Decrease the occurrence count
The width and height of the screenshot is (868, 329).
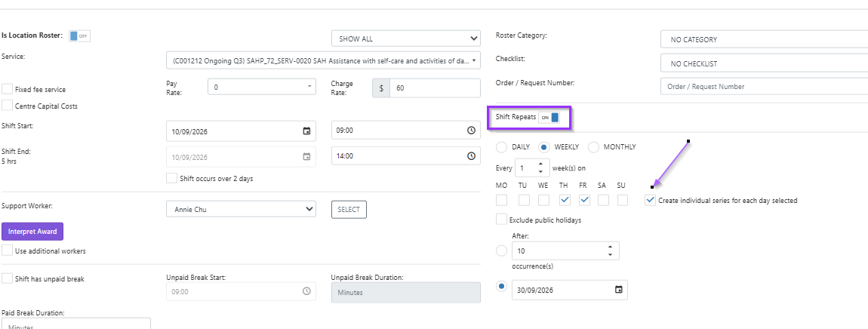610,254
